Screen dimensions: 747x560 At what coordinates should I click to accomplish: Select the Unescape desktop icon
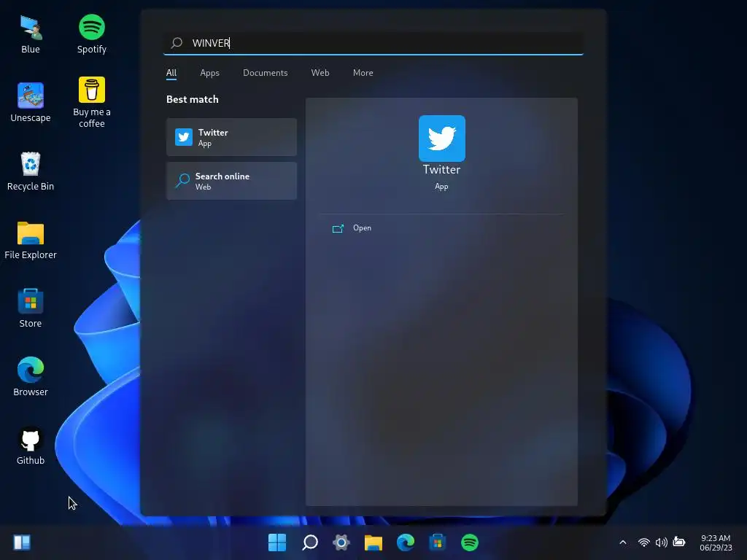pyautogui.click(x=31, y=102)
